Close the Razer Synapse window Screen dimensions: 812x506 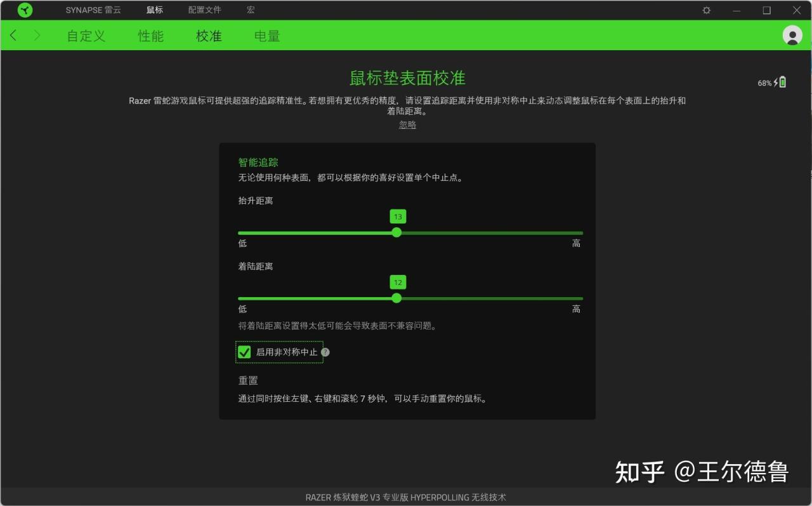click(x=797, y=10)
